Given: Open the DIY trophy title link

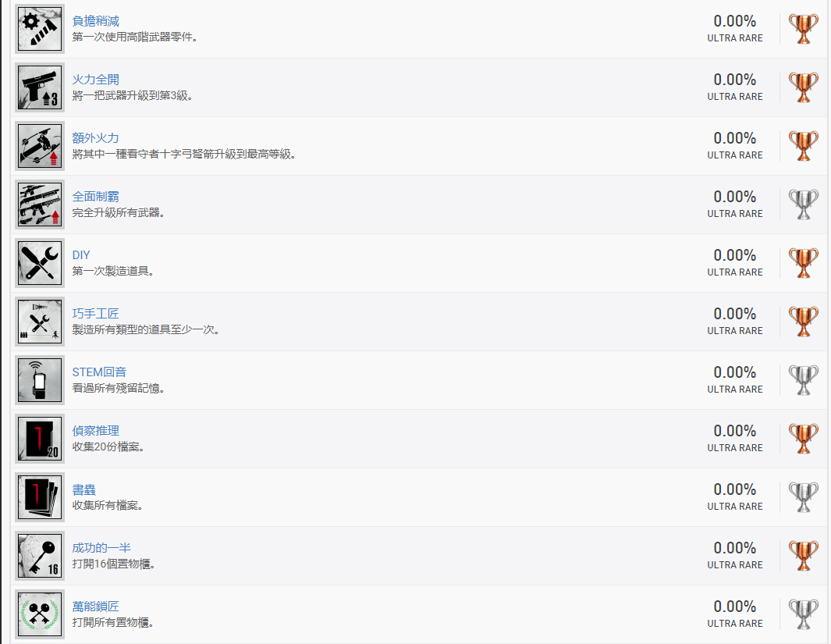Looking at the screenshot, I should click(x=81, y=255).
